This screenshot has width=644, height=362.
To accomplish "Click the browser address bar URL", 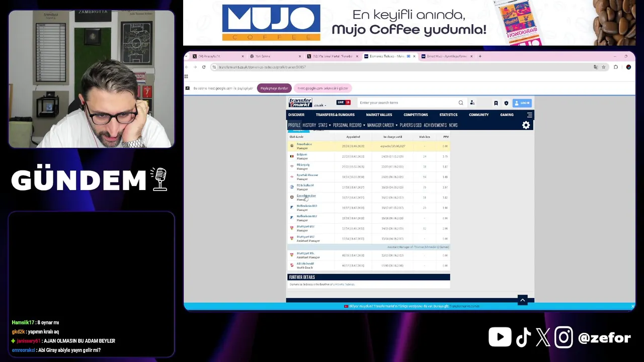I will 262,67.
